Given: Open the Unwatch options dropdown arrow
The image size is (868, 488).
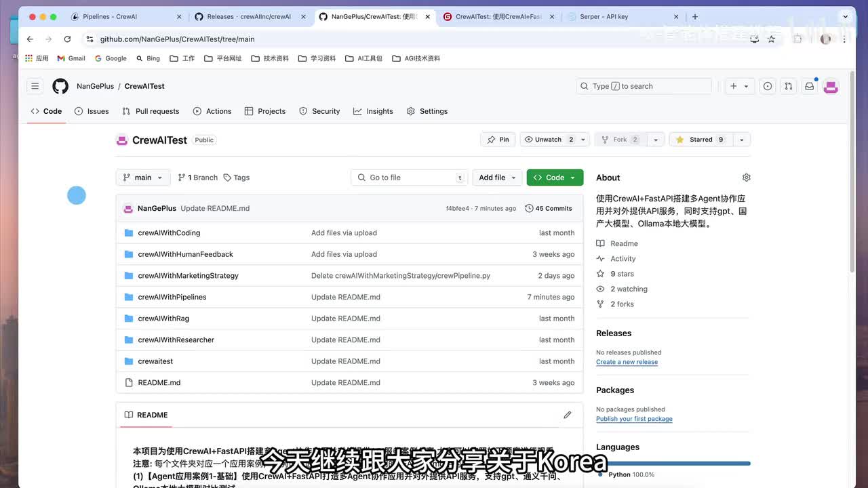Looking at the screenshot, I should coord(583,140).
